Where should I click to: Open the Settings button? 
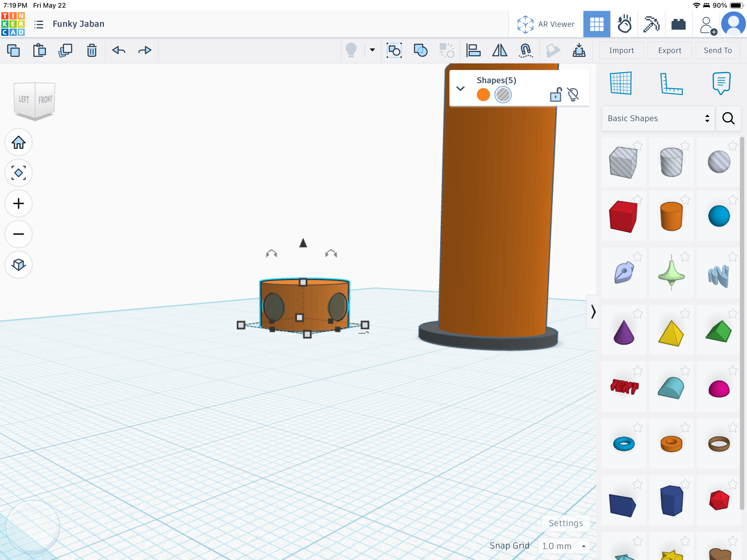coord(566,523)
